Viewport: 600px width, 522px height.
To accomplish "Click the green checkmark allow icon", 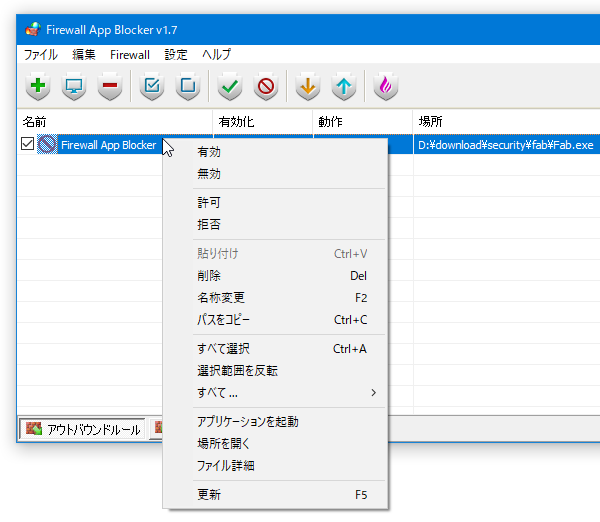I will click(230, 86).
